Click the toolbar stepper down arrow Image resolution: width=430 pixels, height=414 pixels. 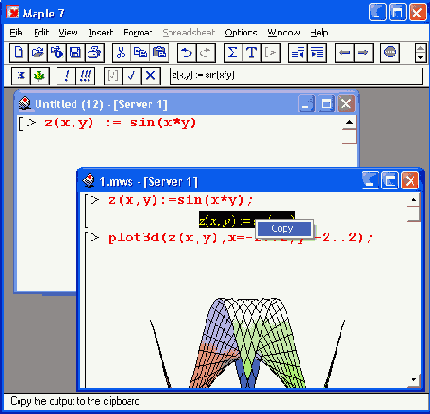pos(421,57)
